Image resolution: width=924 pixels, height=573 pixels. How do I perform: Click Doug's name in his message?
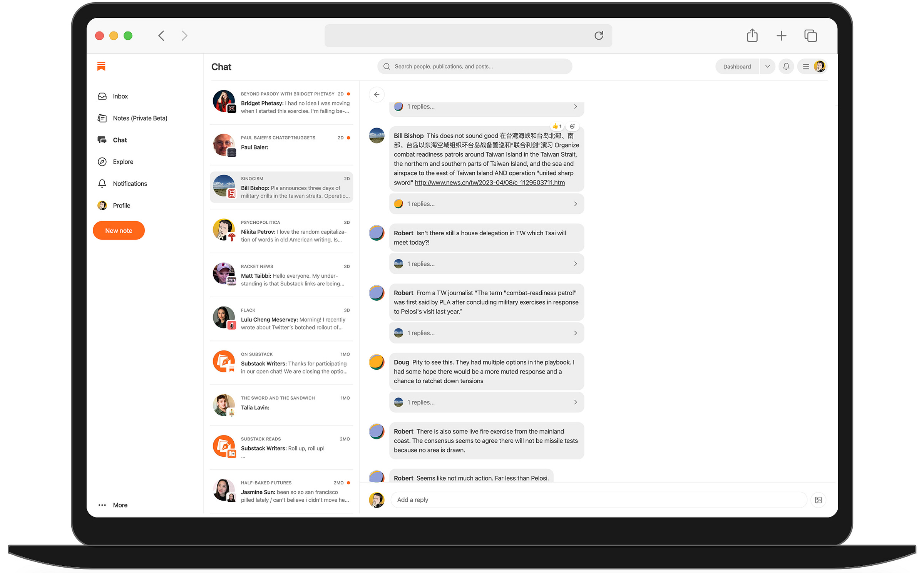[x=401, y=362]
